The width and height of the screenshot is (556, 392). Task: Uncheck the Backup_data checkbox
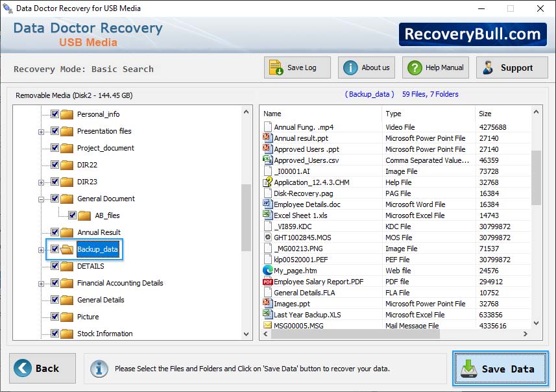click(54, 249)
